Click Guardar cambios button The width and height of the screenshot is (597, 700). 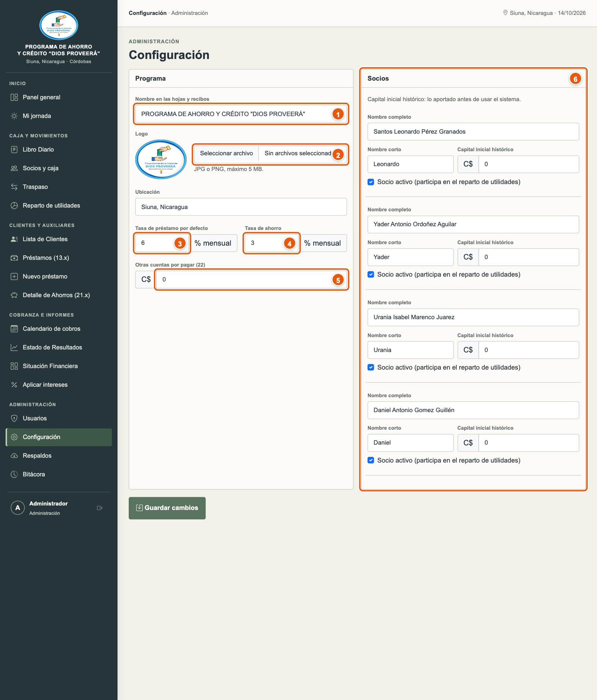point(167,508)
